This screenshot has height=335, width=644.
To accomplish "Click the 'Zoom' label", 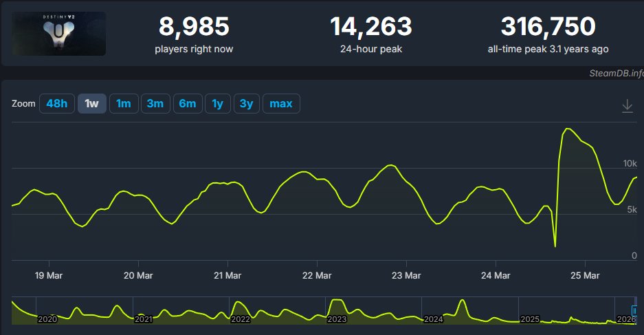I will click(23, 104).
